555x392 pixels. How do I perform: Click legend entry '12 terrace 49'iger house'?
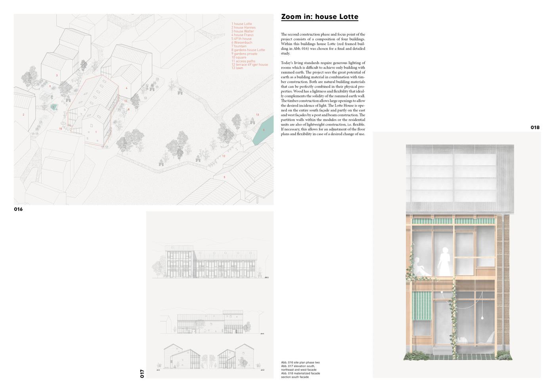[250, 65]
